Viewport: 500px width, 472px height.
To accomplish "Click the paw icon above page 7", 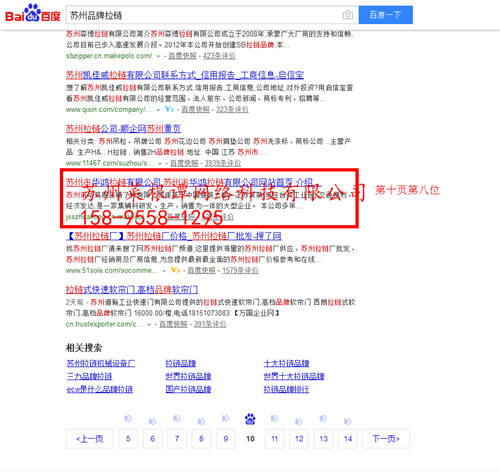I will pyautogui.click(x=177, y=418).
